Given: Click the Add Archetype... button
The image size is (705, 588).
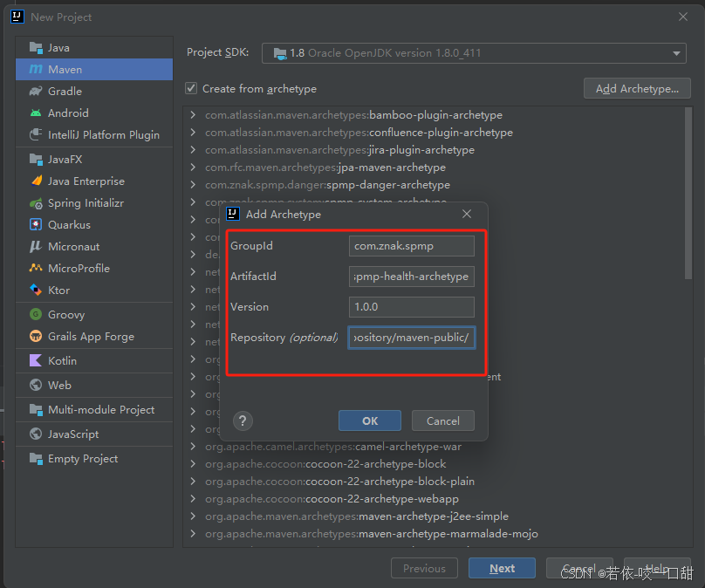Looking at the screenshot, I should (637, 89).
